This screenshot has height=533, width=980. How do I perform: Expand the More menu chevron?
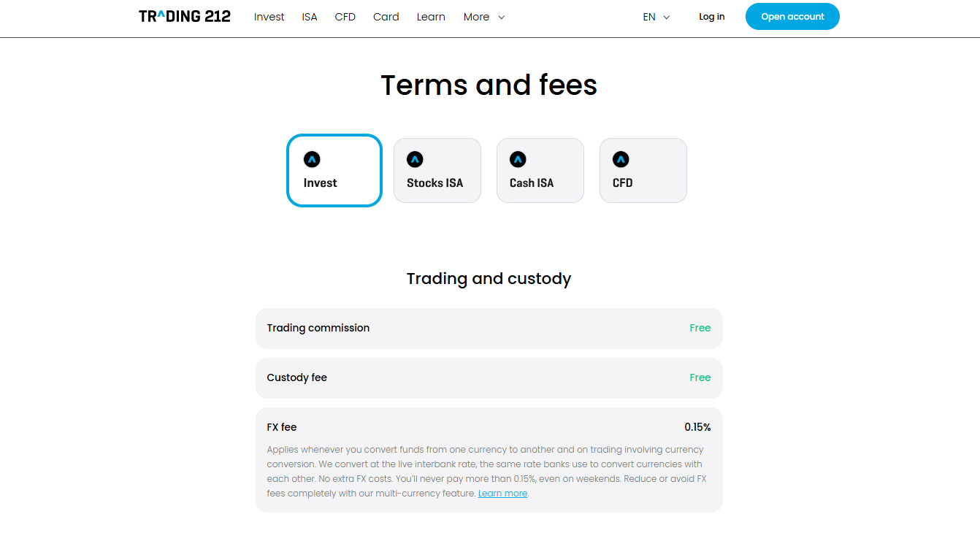click(502, 18)
